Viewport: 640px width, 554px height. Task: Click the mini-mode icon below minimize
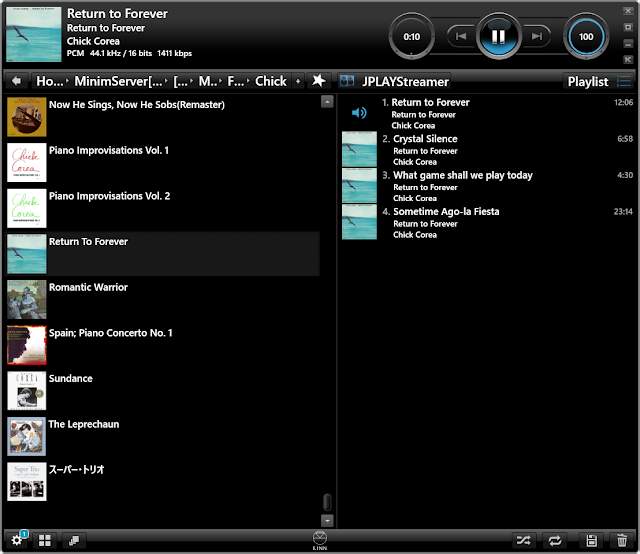(628, 60)
